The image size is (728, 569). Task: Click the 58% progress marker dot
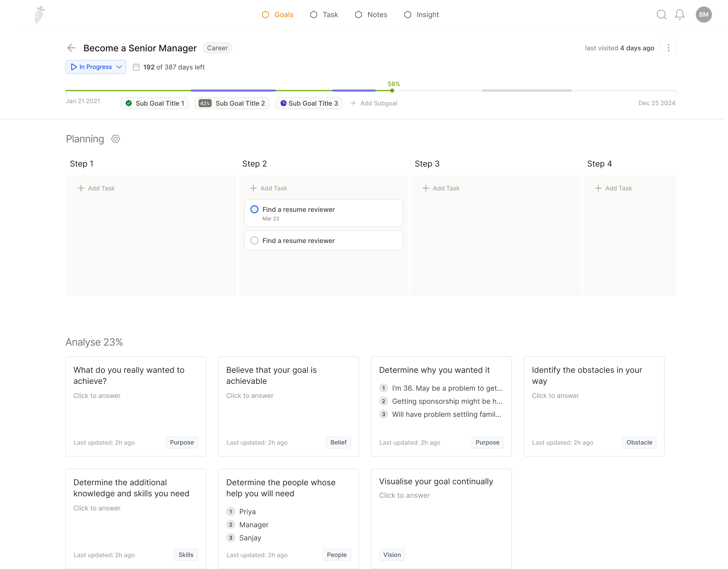(392, 91)
